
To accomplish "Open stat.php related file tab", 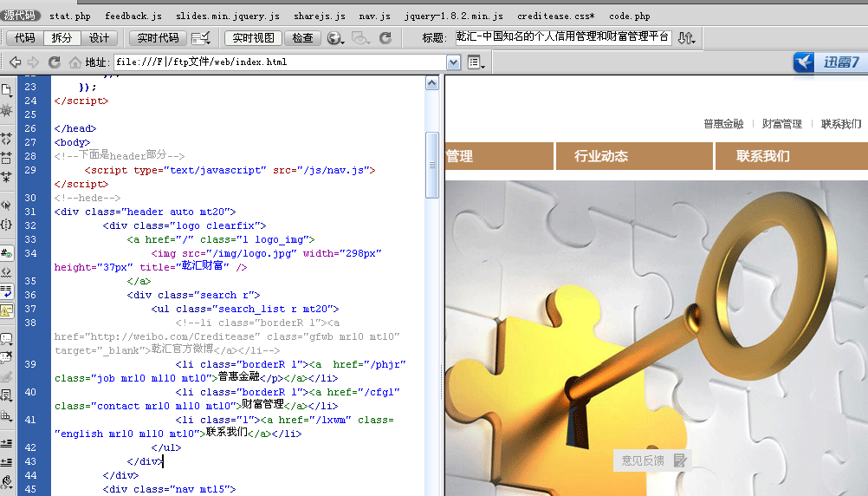I will [x=70, y=16].
